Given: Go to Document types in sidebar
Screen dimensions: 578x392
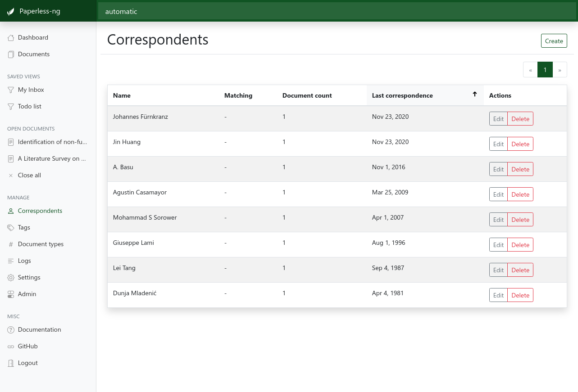Looking at the screenshot, I should (41, 244).
